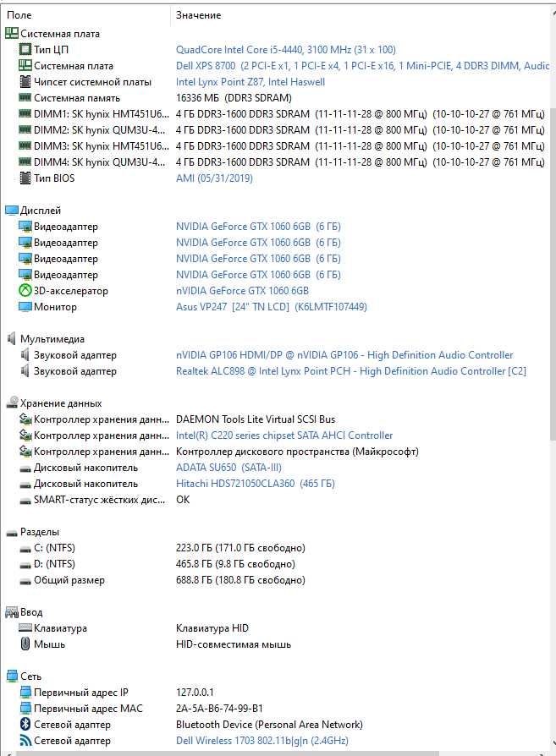Screen dimensions: 556x756
Task: Open the nVIDIA GP106 HDMI/DP audio link
Action: pyautogui.click(x=344, y=355)
